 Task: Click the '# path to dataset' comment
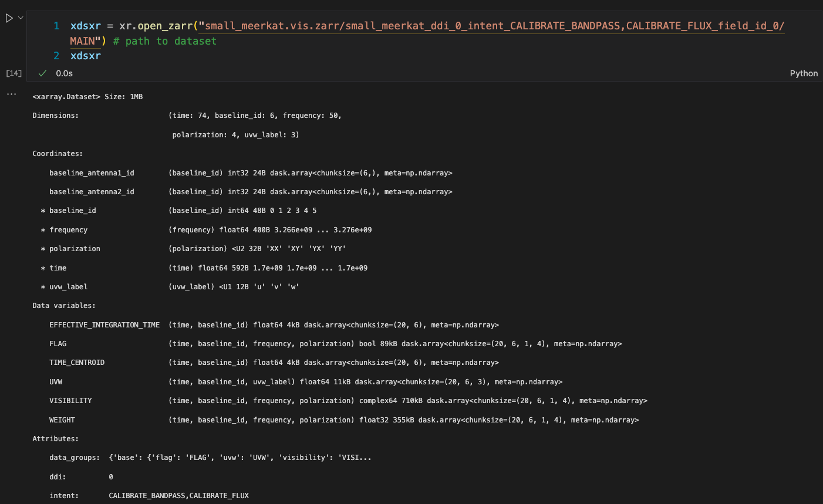(165, 41)
